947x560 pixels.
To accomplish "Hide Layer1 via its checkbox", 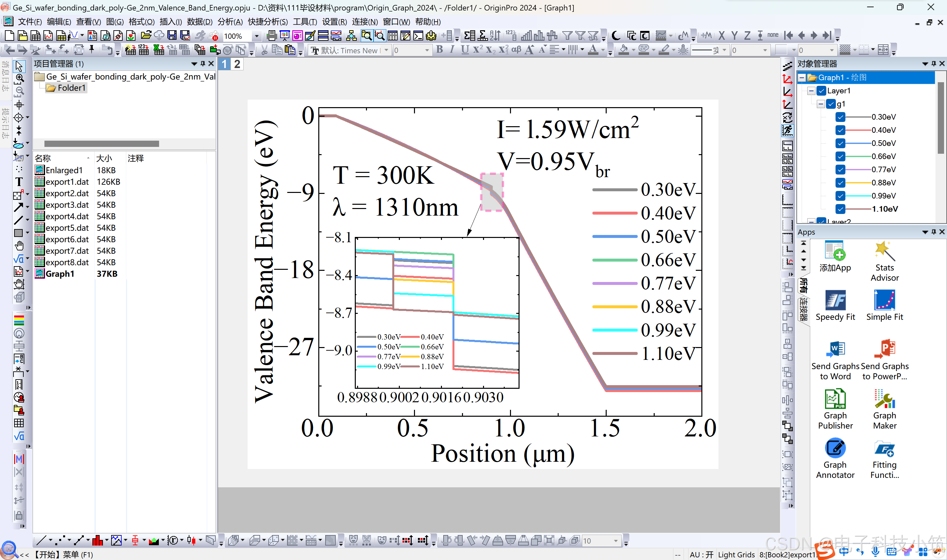I will (x=821, y=91).
